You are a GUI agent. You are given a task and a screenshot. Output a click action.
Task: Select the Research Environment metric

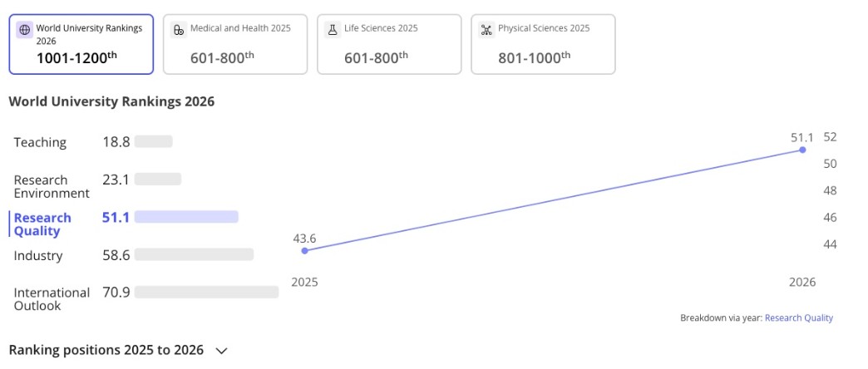(52, 186)
